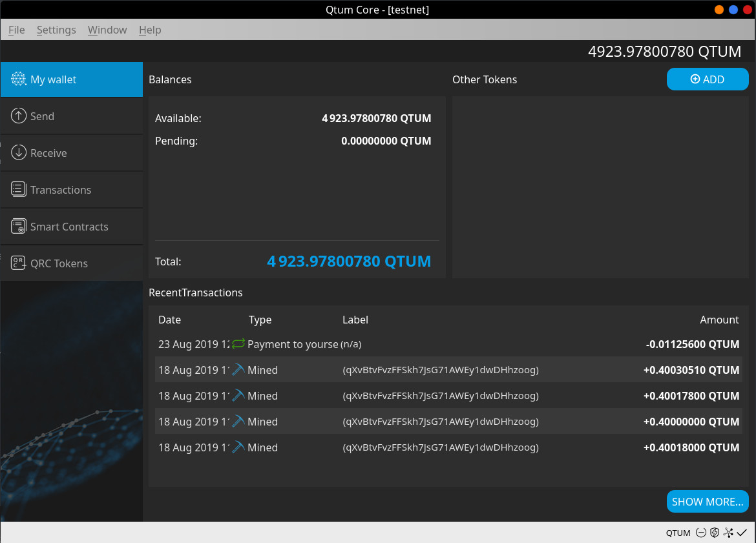756x543 pixels.
Task: Click the staking shield lightning icon
Action: click(x=715, y=533)
